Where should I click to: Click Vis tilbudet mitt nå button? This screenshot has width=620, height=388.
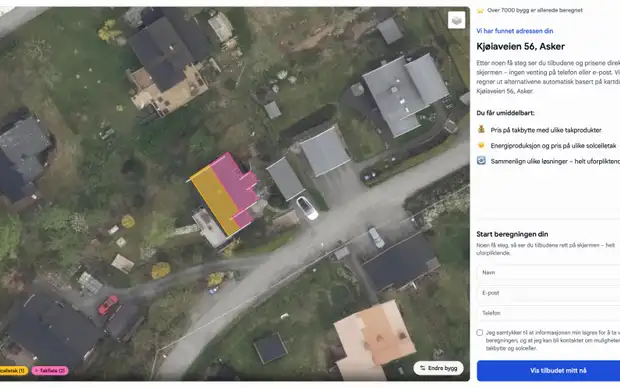point(548,371)
